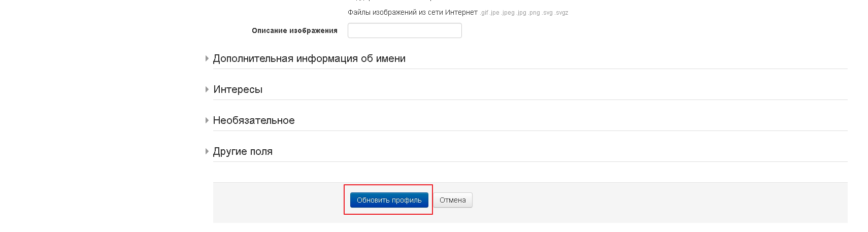Click the .svgz file extension text
868x232 pixels.
(x=561, y=13)
